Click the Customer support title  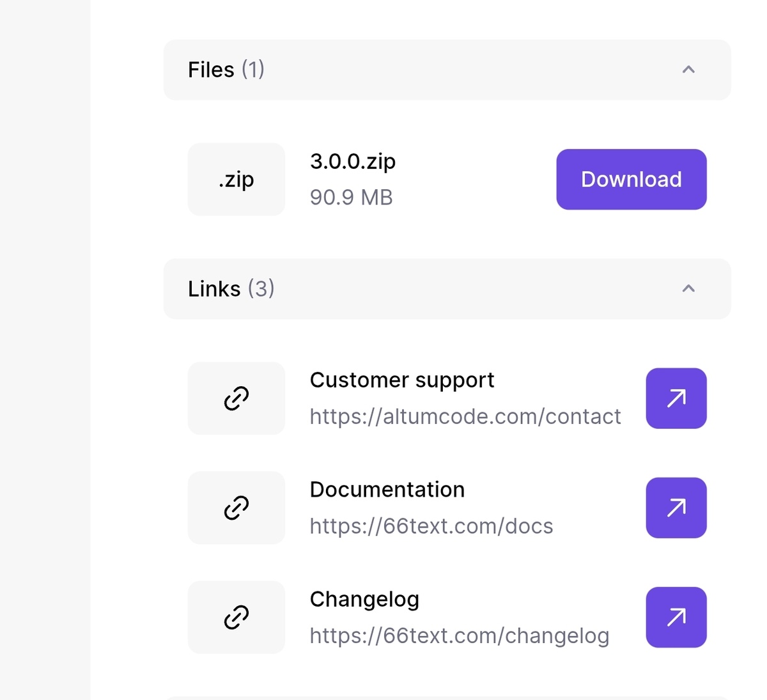pos(401,380)
